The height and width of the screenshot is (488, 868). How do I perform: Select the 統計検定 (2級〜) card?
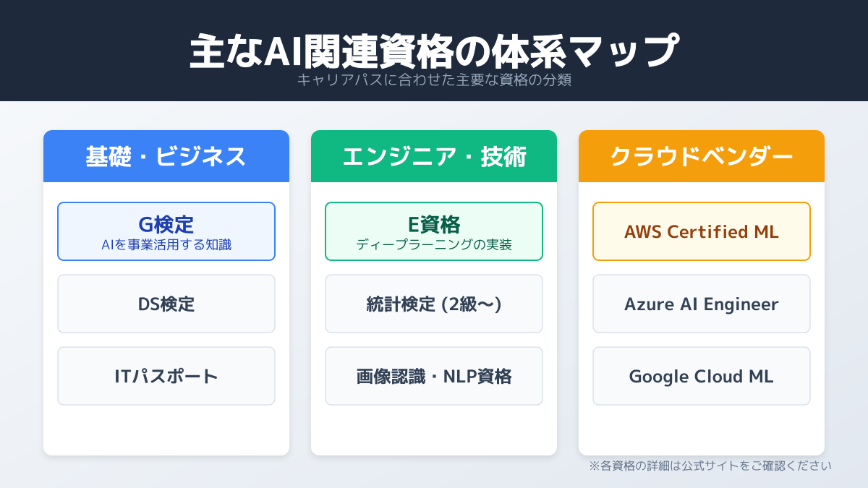click(x=434, y=304)
